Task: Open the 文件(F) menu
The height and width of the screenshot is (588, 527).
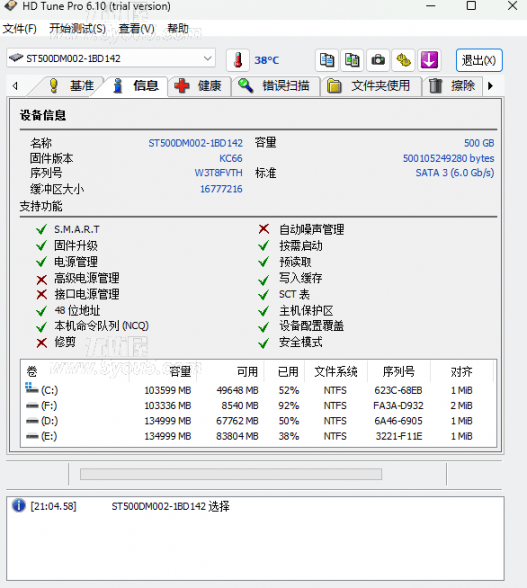Action: click(x=20, y=28)
